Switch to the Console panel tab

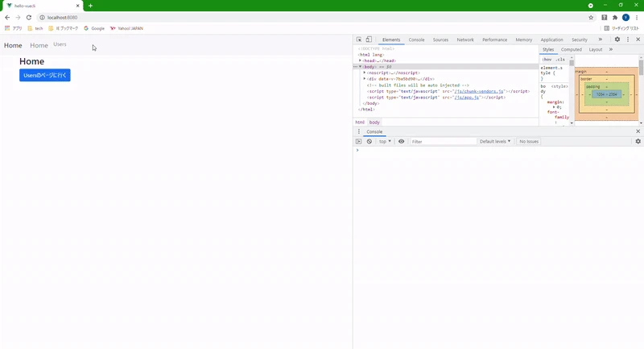tap(416, 39)
